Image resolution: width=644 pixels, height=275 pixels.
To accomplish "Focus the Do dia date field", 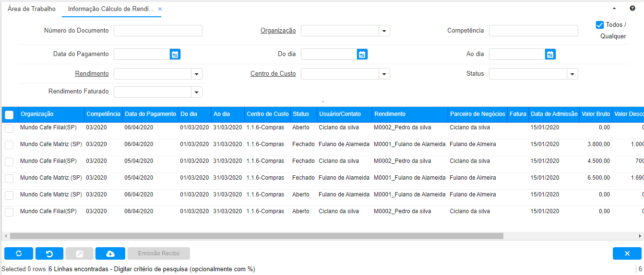I will tap(329, 54).
